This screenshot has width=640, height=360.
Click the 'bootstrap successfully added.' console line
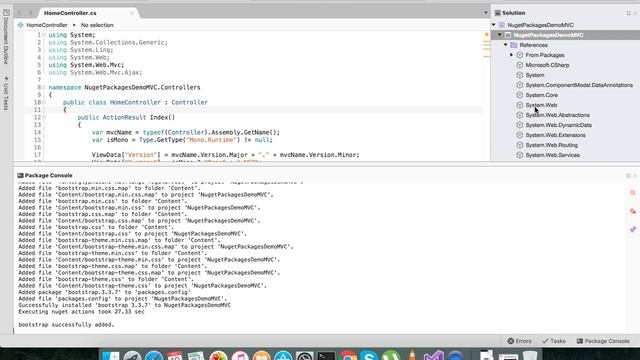point(66,325)
